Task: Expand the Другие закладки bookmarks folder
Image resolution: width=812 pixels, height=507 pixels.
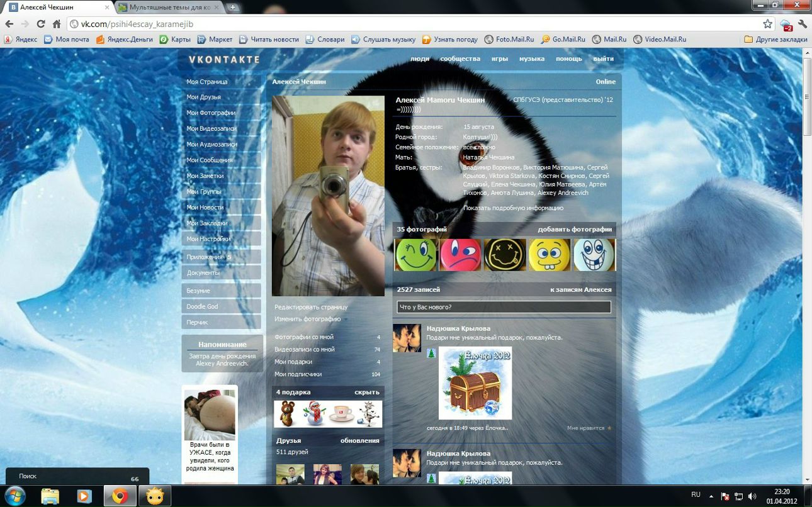Action: coord(775,39)
